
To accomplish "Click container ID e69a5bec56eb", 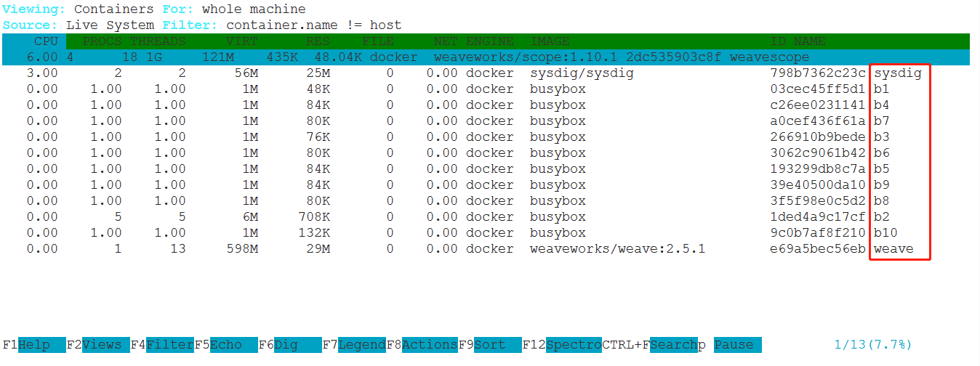I will coord(818,249).
